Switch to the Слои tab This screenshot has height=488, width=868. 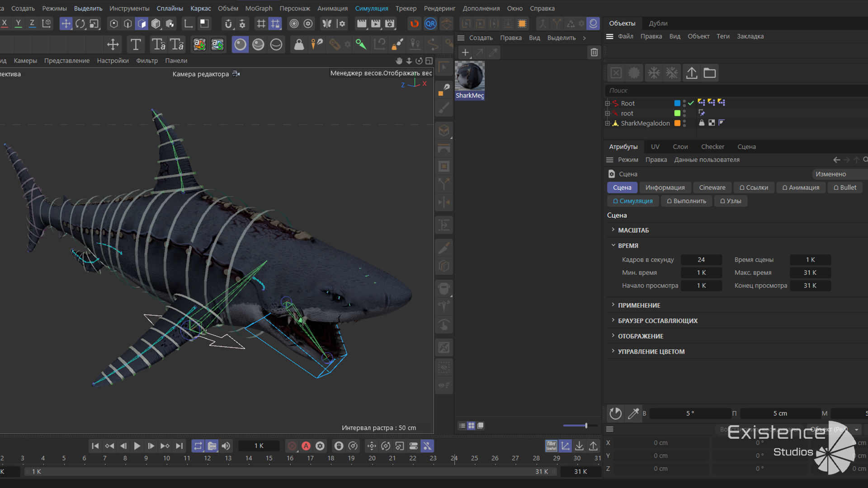coord(680,146)
